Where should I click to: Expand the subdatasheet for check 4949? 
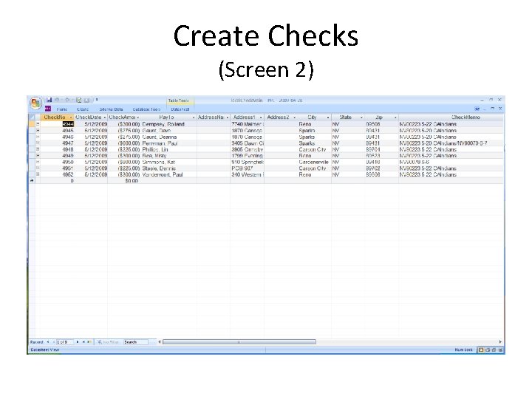pyautogui.click(x=38, y=156)
